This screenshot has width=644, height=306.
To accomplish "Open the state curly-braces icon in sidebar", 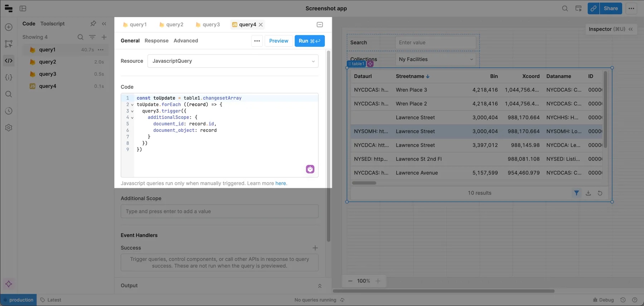I will (9, 77).
